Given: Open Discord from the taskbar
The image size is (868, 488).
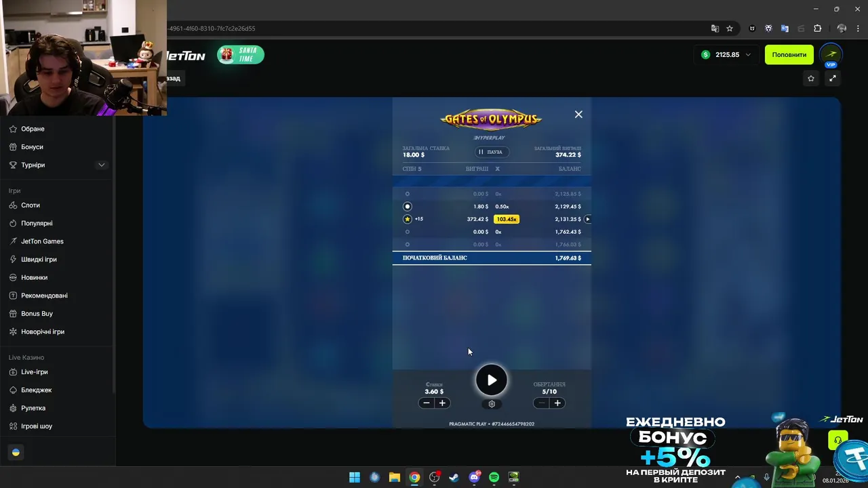Looking at the screenshot, I should pos(475,477).
